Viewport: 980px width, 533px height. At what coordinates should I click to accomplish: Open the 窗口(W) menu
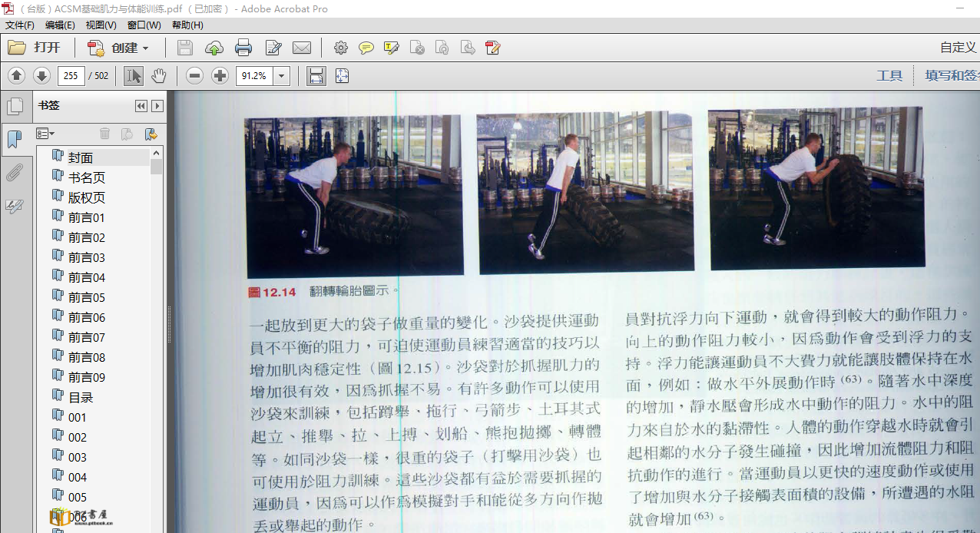(x=144, y=25)
